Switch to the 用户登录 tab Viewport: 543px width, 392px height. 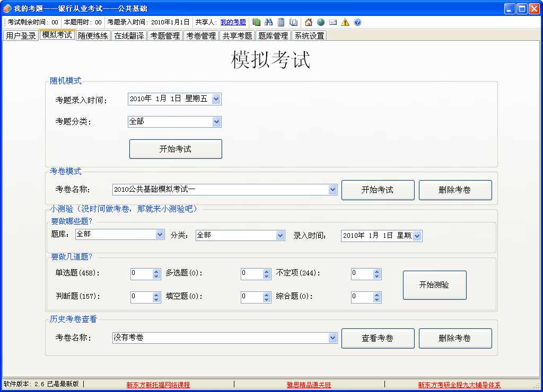pos(21,35)
